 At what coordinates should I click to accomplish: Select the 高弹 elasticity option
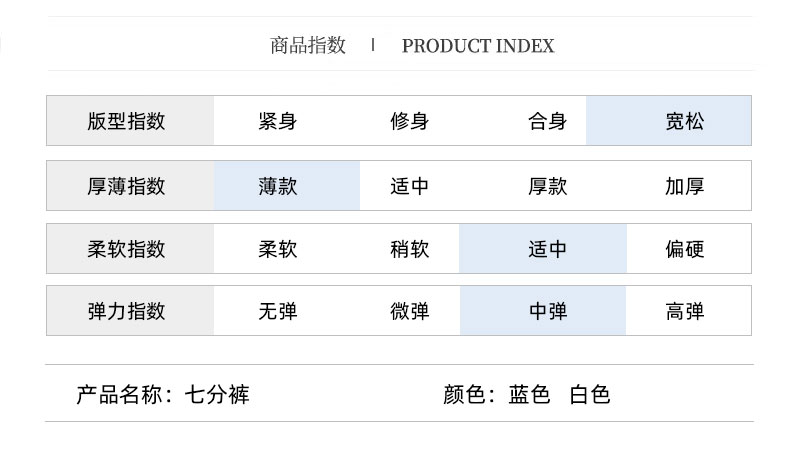click(x=684, y=311)
